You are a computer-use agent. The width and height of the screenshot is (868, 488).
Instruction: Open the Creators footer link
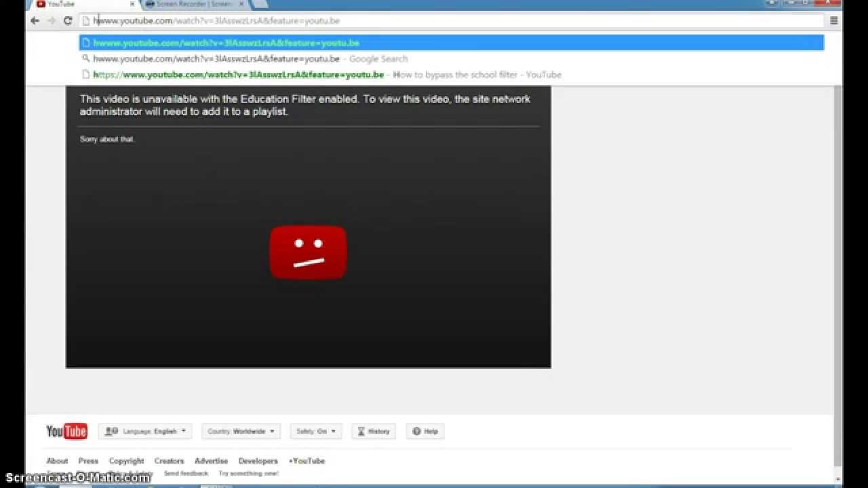click(169, 461)
